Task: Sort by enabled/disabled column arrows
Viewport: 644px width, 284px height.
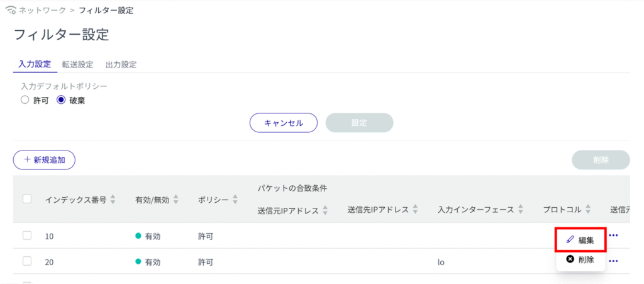Action: [x=176, y=200]
